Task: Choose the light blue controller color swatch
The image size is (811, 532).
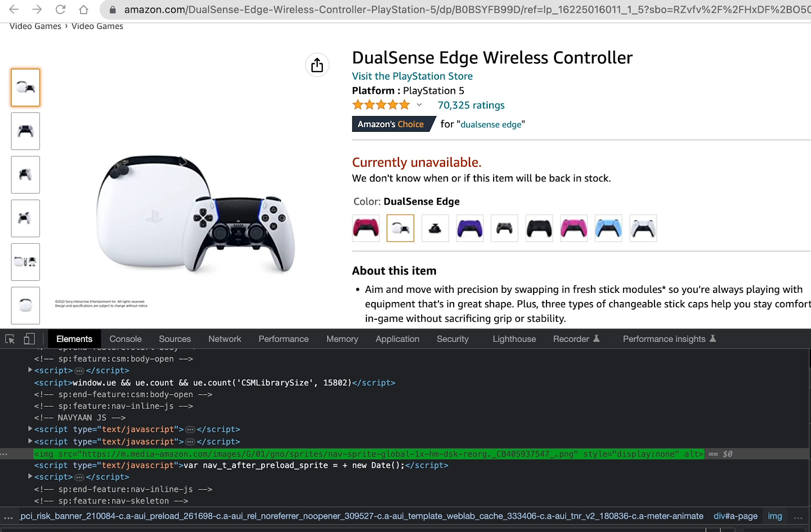Action: pos(608,229)
